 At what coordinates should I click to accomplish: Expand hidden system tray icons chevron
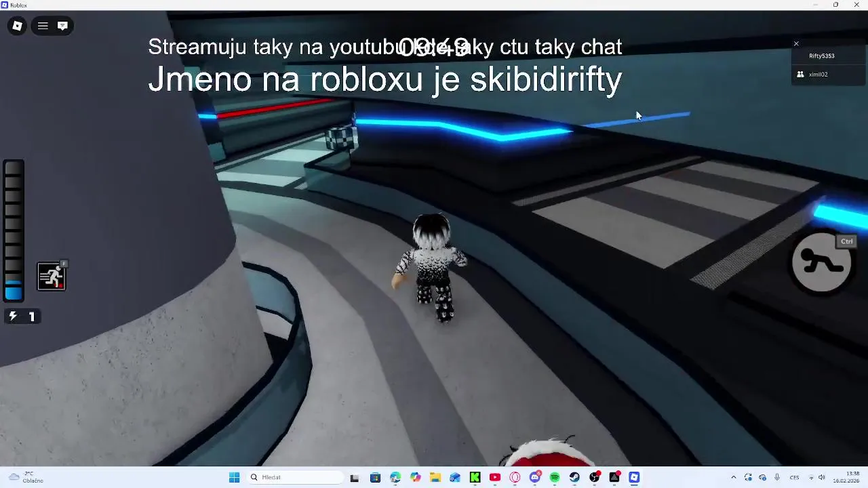[733, 478]
